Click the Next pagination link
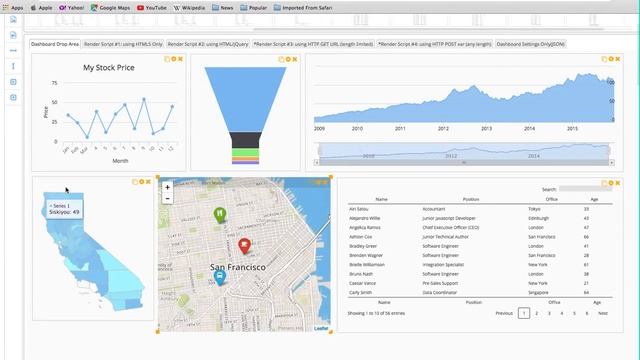The height and width of the screenshot is (360, 640). [603, 313]
